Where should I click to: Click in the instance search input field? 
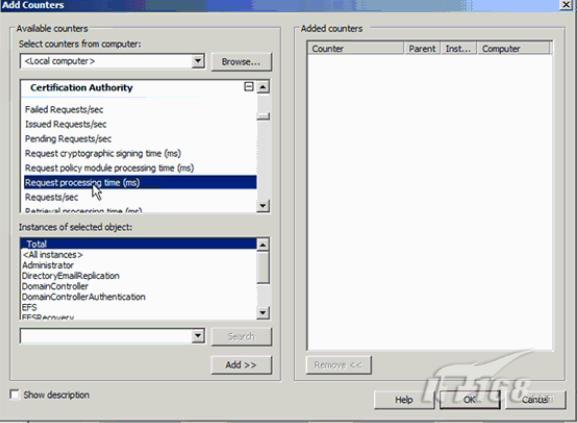[x=106, y=335]
